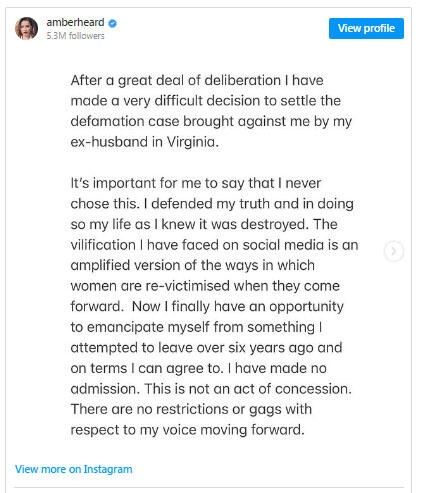Click the line 'admission. This is not an act'
The width and height of the screenshot is (430, 493).
[x=211, y=389]
